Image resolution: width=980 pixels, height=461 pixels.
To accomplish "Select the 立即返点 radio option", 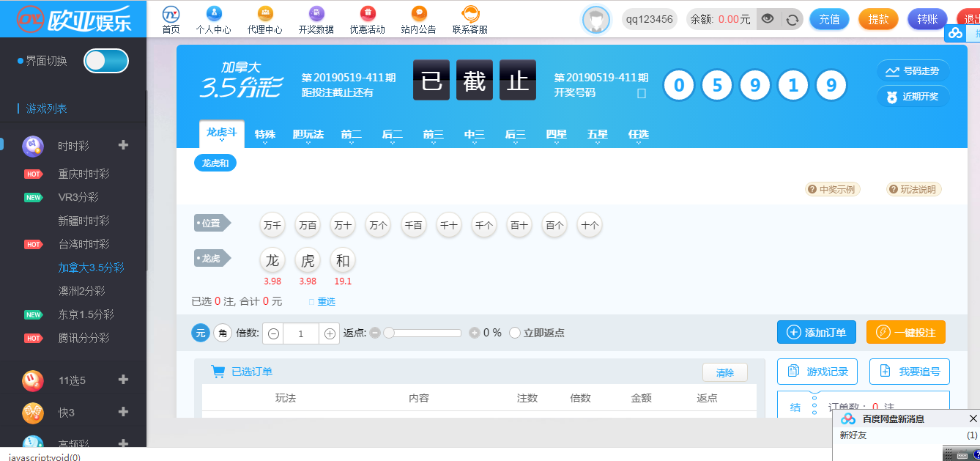I will [515, 333].
